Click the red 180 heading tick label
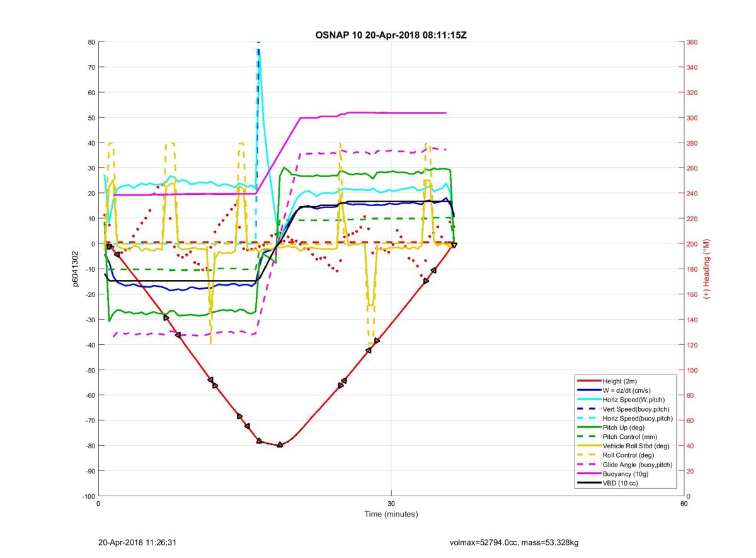The width and height of the screenshot is (756, 558). pyautogui.click(x=692, y=269)
